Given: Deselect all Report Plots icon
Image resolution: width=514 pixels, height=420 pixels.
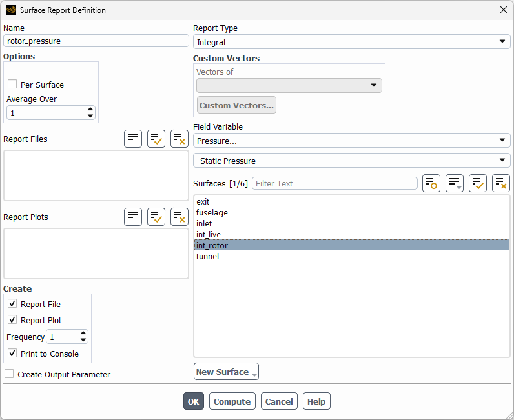Looking at the screenshot, I should [180, 217].
